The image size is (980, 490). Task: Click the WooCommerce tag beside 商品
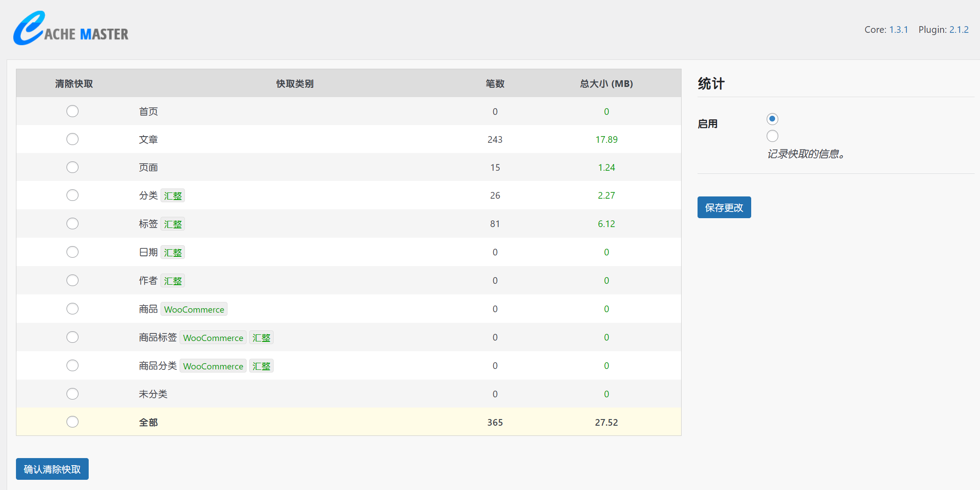(194, 309)
